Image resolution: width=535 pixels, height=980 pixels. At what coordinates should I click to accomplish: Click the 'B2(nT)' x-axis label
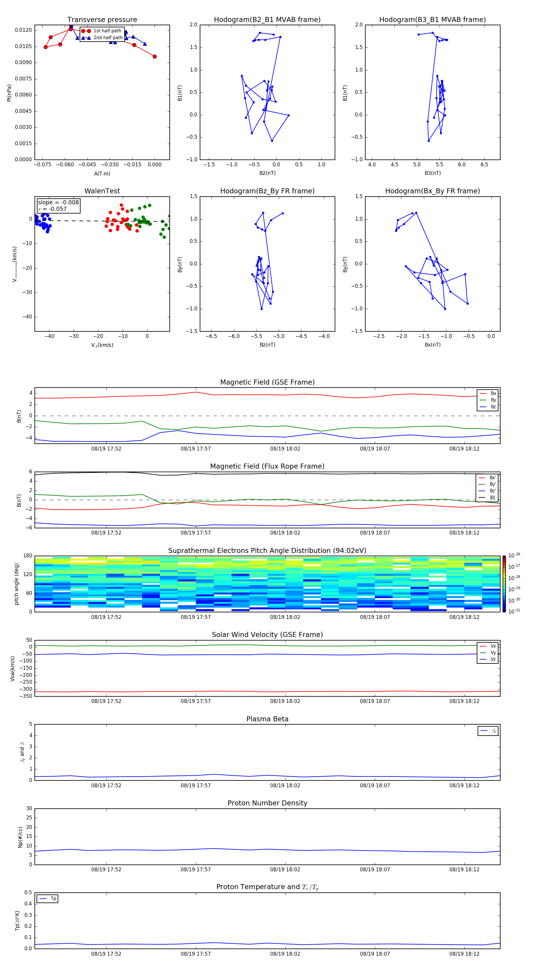click(267, 173)
